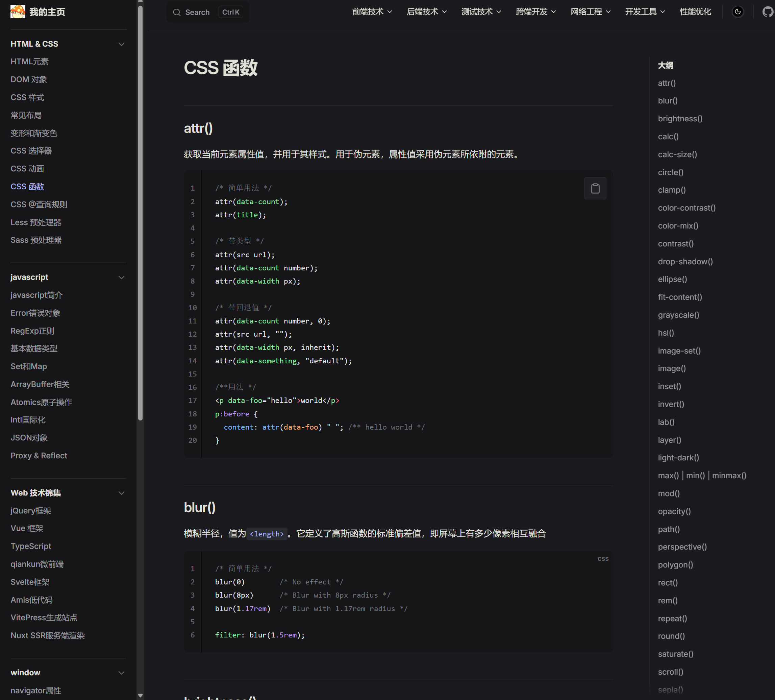This screenshot has width=775, height=700.
Task: Jump to drop-shadow() in outline
Action: tap(685, 262)
